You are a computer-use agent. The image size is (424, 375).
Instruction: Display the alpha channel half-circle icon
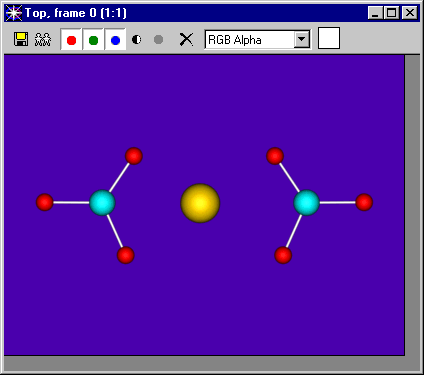(x=136, y=40)
